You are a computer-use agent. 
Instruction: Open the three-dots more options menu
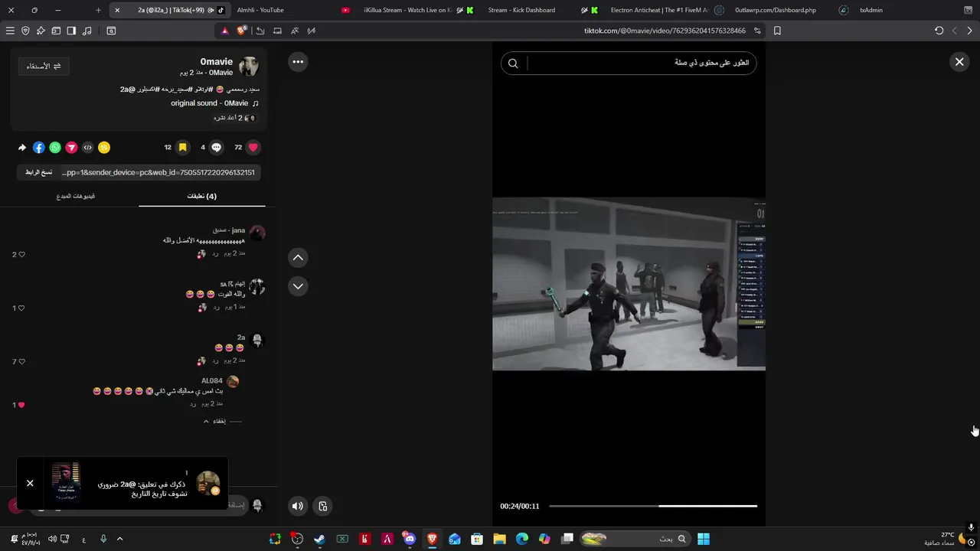298,61
